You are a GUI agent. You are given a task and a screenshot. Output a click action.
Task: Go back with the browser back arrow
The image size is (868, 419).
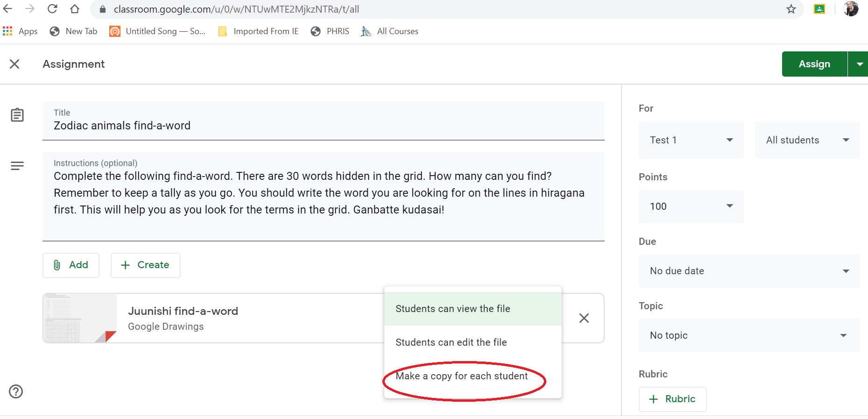tap(7, 9)
